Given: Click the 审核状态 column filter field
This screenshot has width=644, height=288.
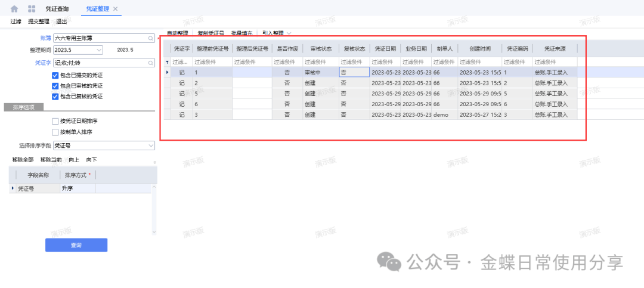Looking at the screenshot, I should coord(320,62).
